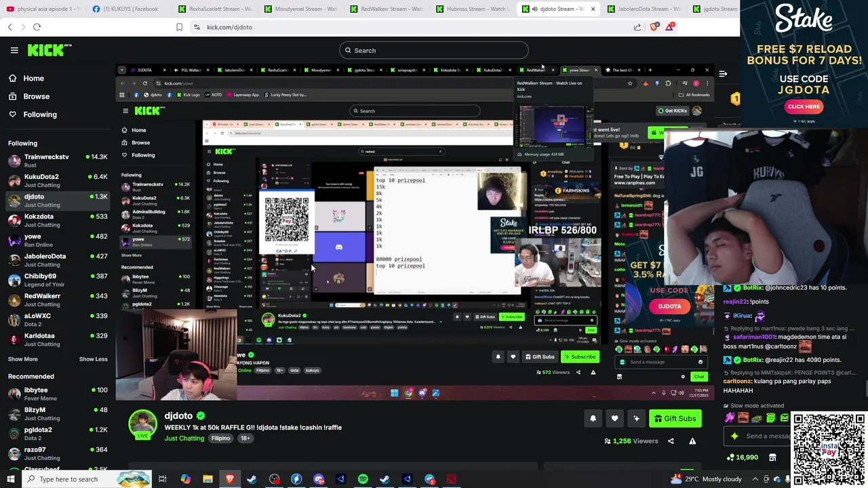Click the sparkle icon beside Gift Subs
This screenshot has width=868, height=488.
pos(636,418)
